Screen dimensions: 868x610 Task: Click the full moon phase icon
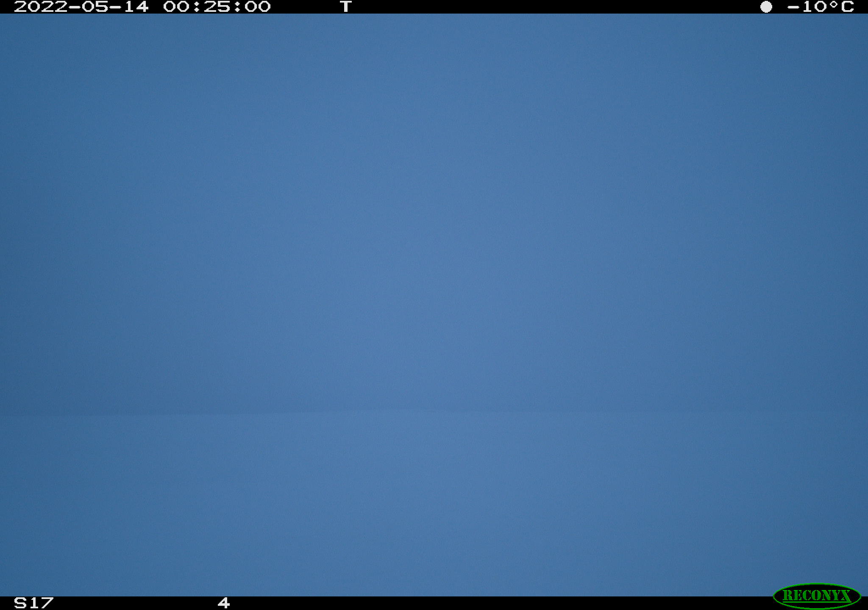tap(766, 7)
